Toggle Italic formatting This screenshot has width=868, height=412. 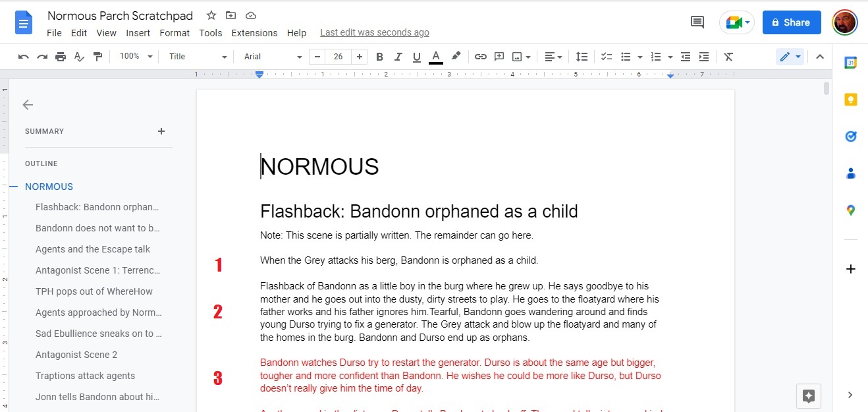(x=398, y=57)
